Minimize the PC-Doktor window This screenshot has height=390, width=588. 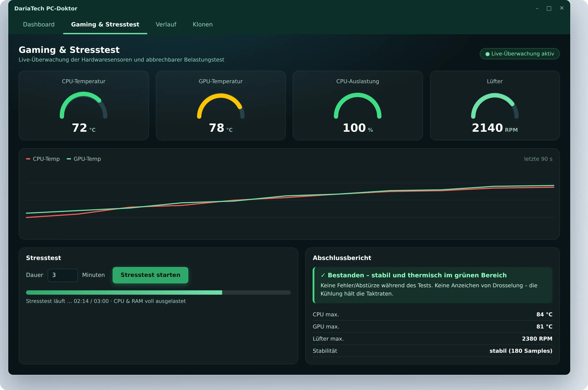(x=537, y=8)
